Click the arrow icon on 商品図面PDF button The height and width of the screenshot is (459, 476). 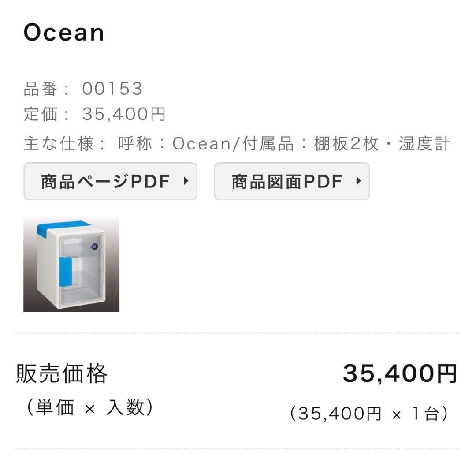359,181
